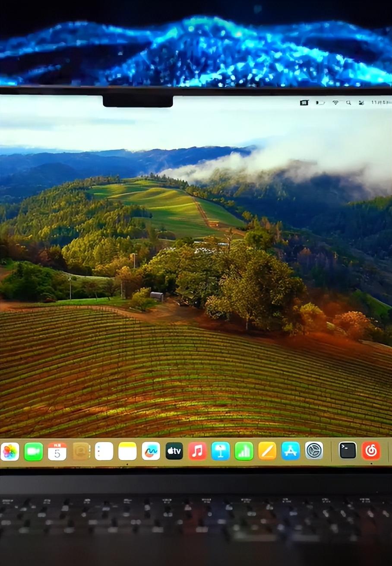Open System Settings from the Dock
392x566 pixels.
click(x=314, y=451)
